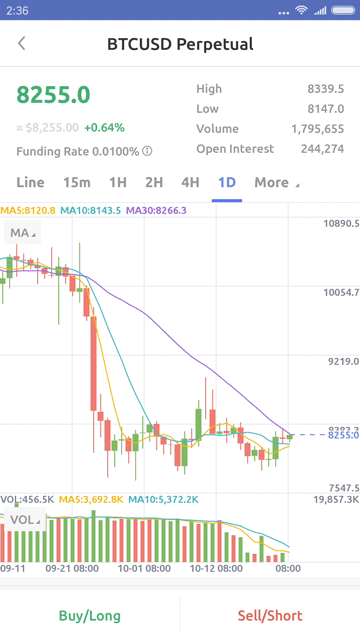Tap the Buy/Long button

(90, 616)
